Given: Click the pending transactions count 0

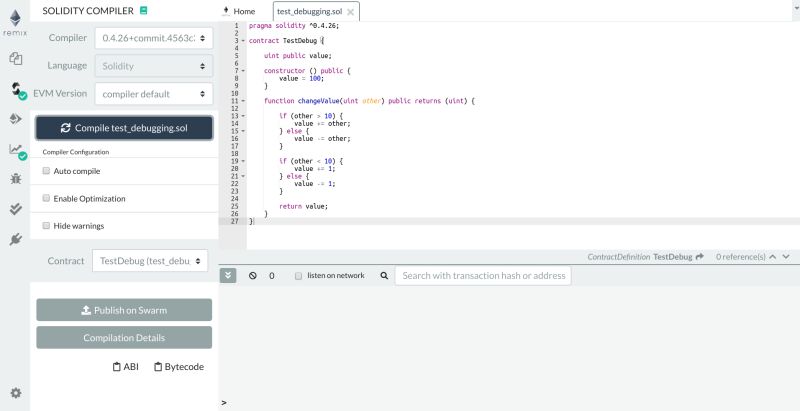Looking at the screenshot, I should pyautogui.click(x=271, y=276).
